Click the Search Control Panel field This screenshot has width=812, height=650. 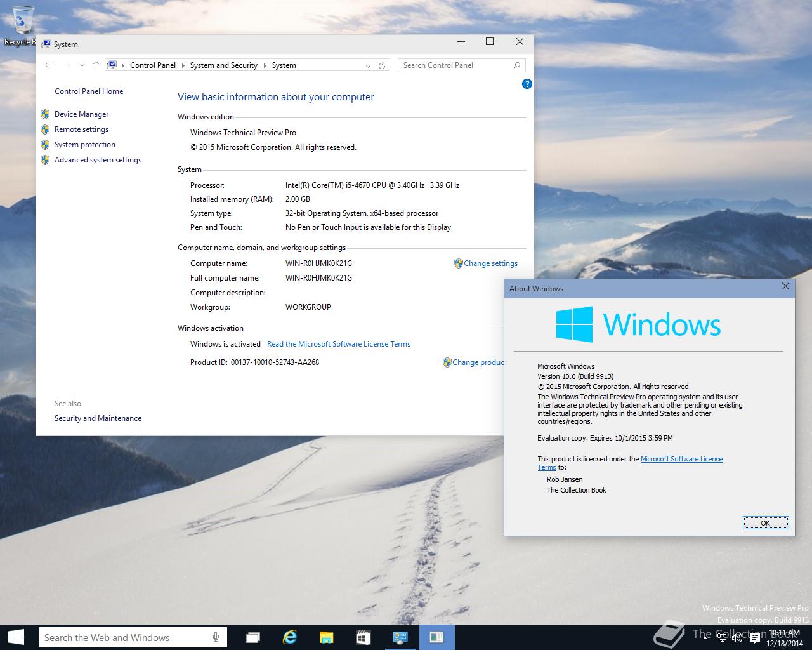tap(461, 65)
